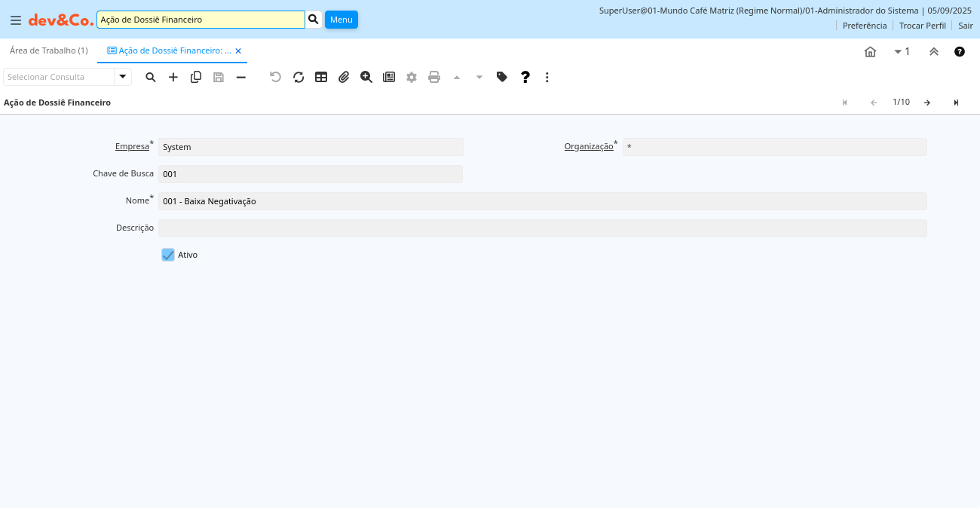Open the hamburger main menu
This screenshot has height=508, width=980.
[x=15, y=20]
